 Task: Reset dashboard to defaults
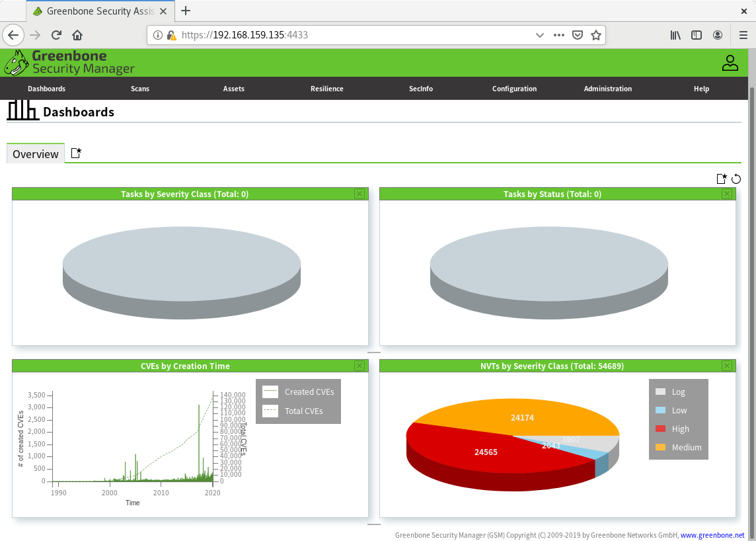coord(736,179)
